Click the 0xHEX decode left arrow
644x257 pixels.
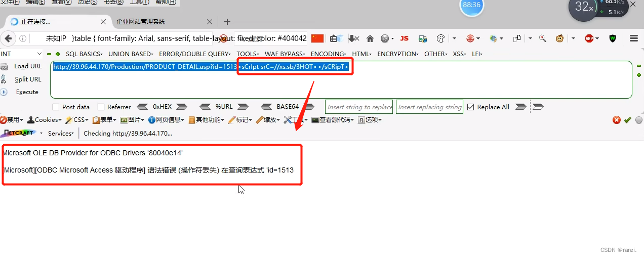tap(143, 107)
